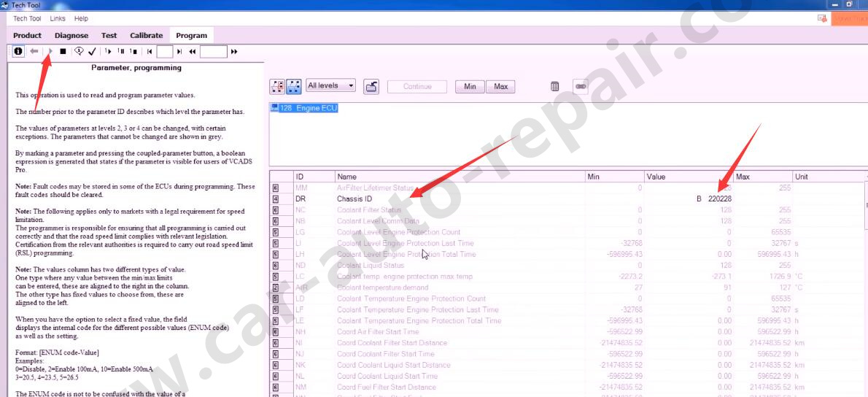Screen dimensions: 868x397
Task: Jump to the first step icon
Action: pyautogui.click(x=150, y=52)
